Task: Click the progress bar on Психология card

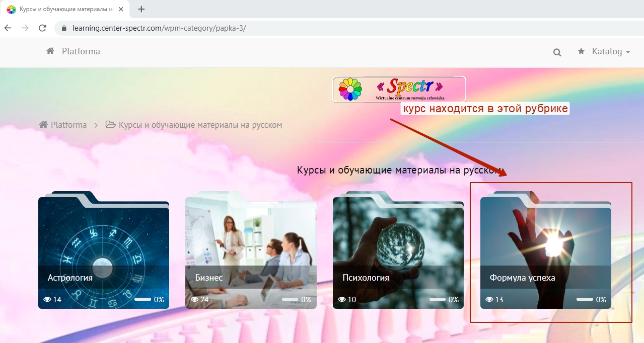Action: click(x=438, y=299)
